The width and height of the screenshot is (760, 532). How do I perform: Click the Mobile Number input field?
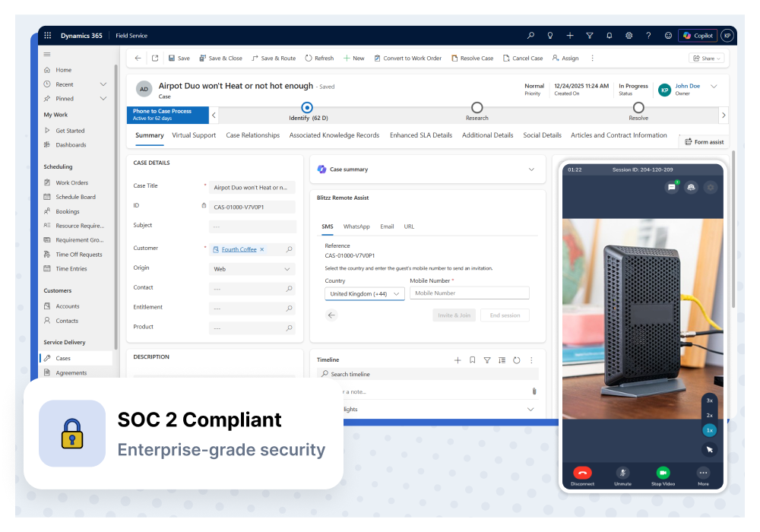click(x=469, y=293)
